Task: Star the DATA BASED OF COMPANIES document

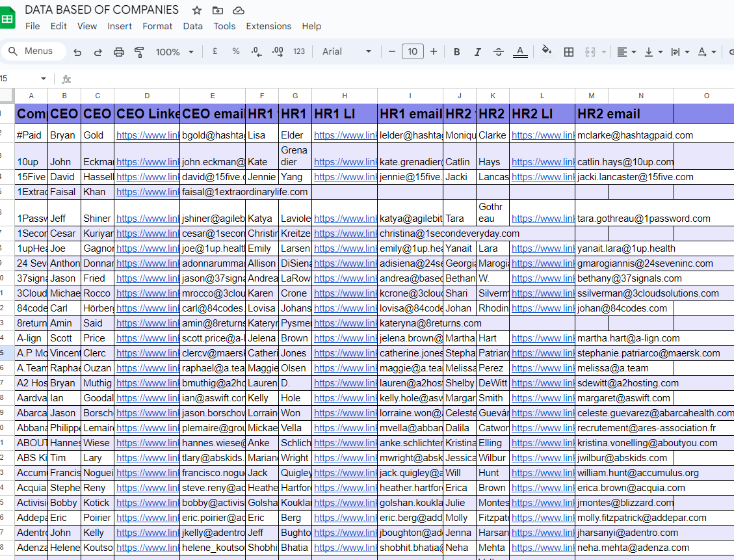Action: click(x=197, y=10)
